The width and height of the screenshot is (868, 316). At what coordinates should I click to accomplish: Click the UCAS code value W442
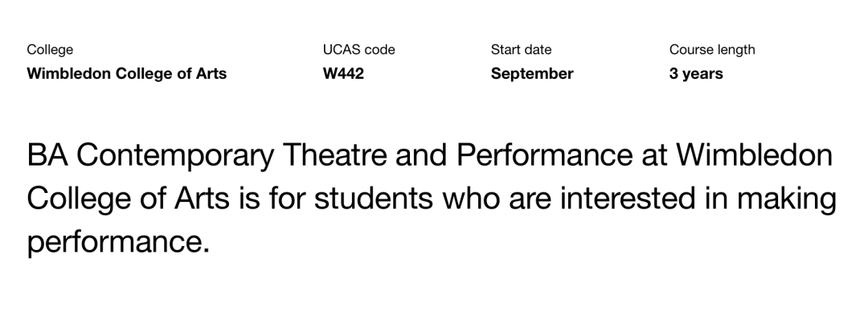click(x=343, y=74)
